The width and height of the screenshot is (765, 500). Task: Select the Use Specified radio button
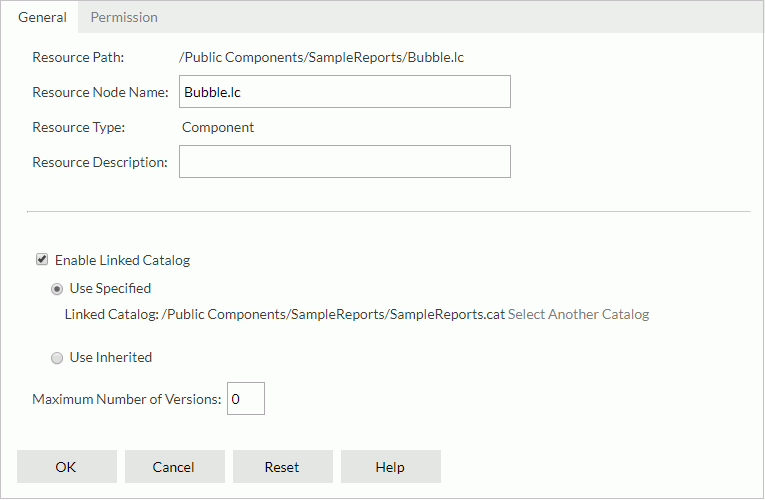(57, 289)
